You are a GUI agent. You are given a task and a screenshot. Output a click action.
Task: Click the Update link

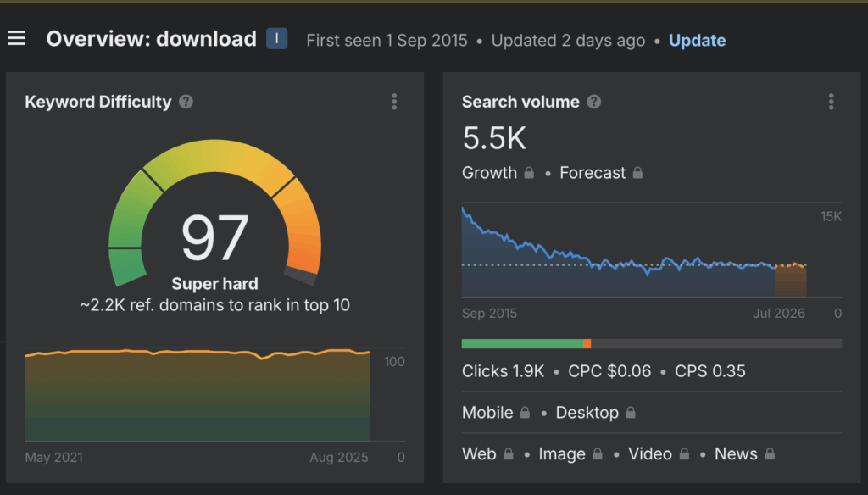coord(697,40)
